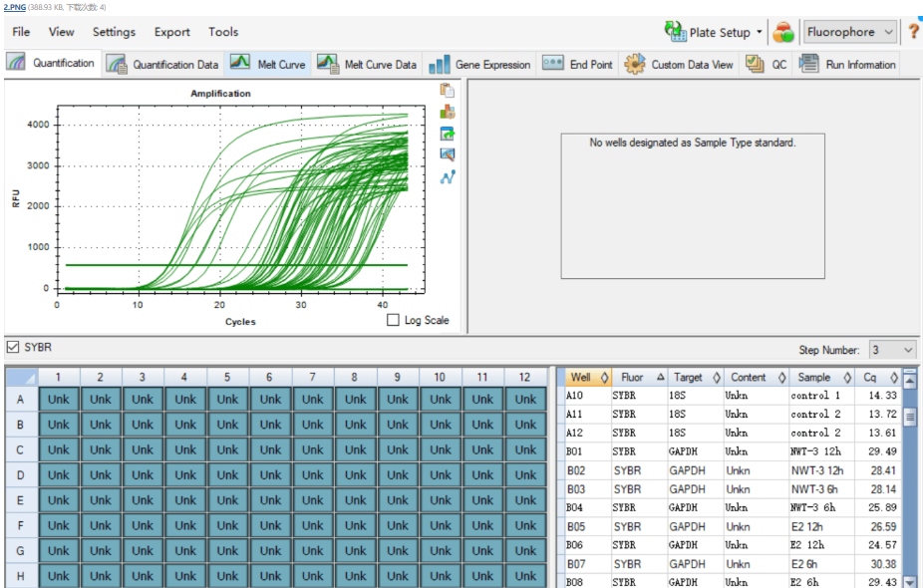Click the results table scrollbar thumb
Viewport: 923px width, 588px height.
(x=910, y=417)
